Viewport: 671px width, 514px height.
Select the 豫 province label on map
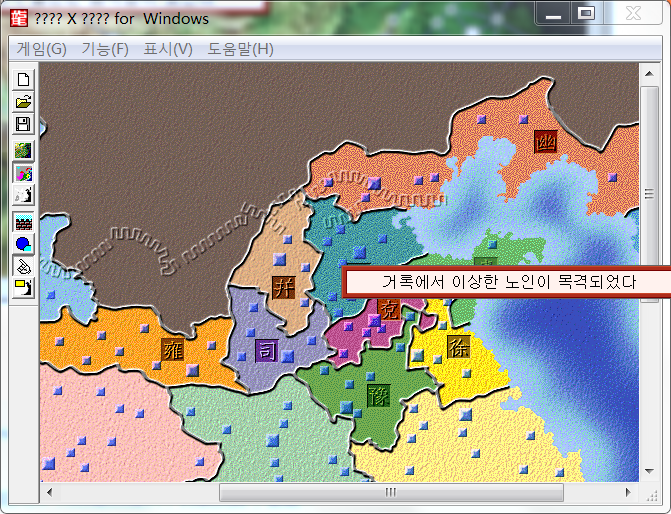tap(379, 395)
